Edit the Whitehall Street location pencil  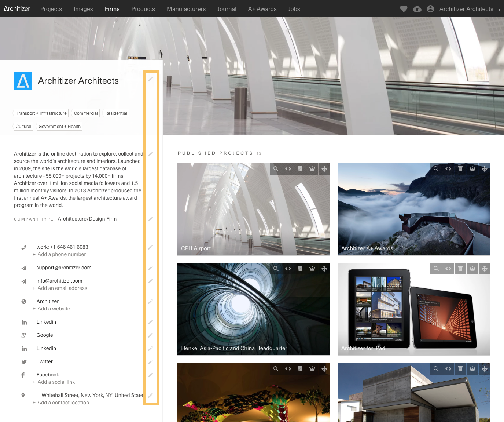150,396
